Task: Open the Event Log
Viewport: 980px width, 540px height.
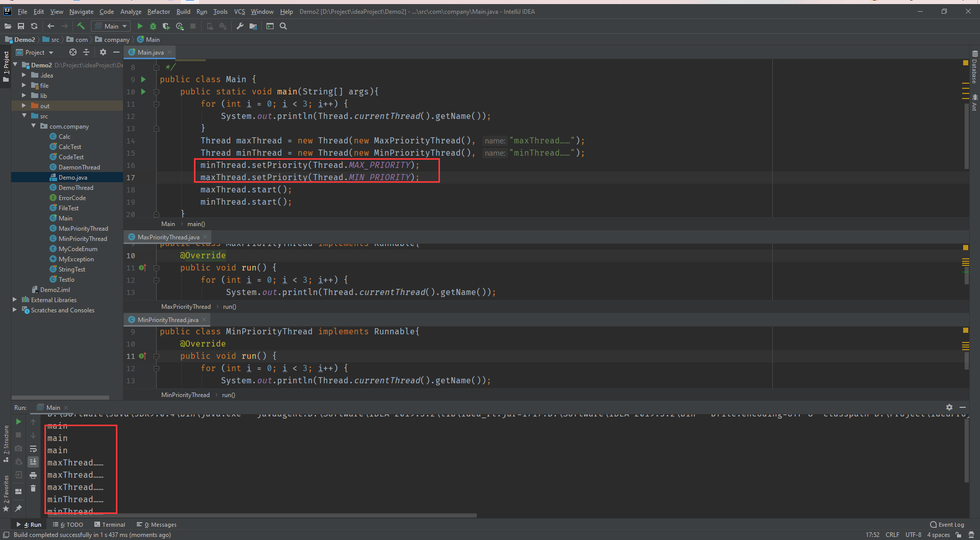Action: (x=947, y=524)
